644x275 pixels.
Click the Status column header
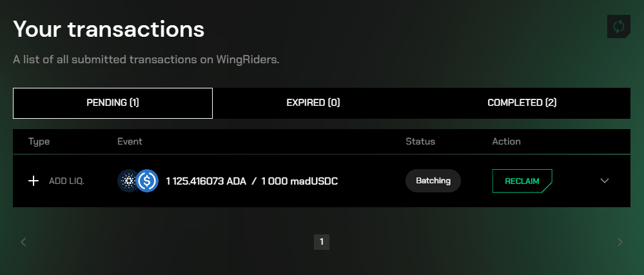click(x=420, y=141)
